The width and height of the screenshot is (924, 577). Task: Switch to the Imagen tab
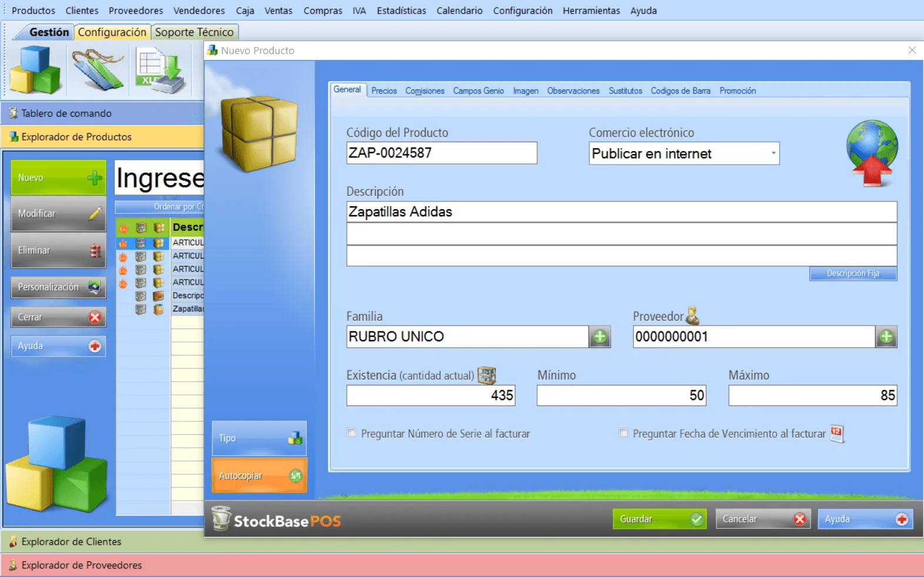525,90
